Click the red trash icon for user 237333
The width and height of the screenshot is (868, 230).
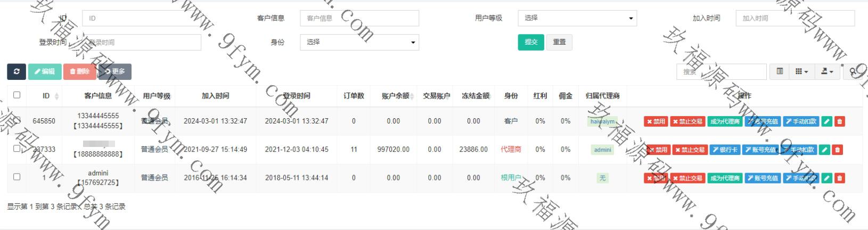tap(837, 150)
